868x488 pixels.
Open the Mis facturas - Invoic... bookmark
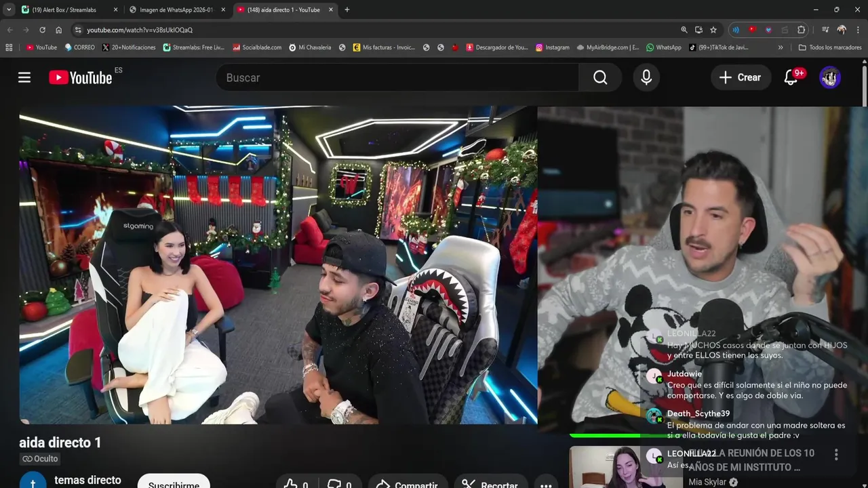pos(384,47)
